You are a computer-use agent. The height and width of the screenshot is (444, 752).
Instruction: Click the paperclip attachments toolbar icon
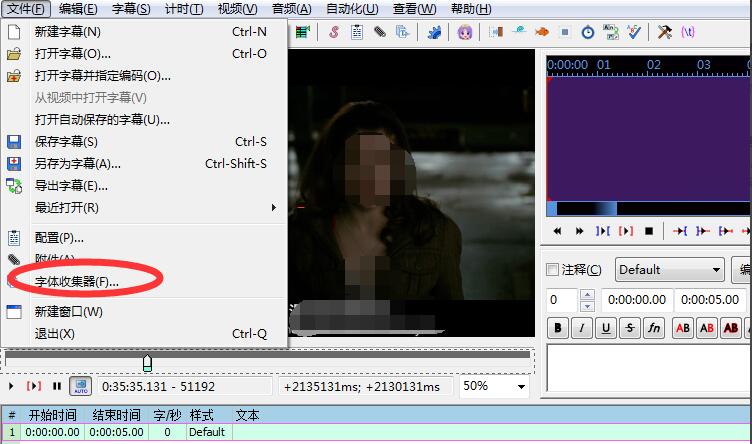380,32
